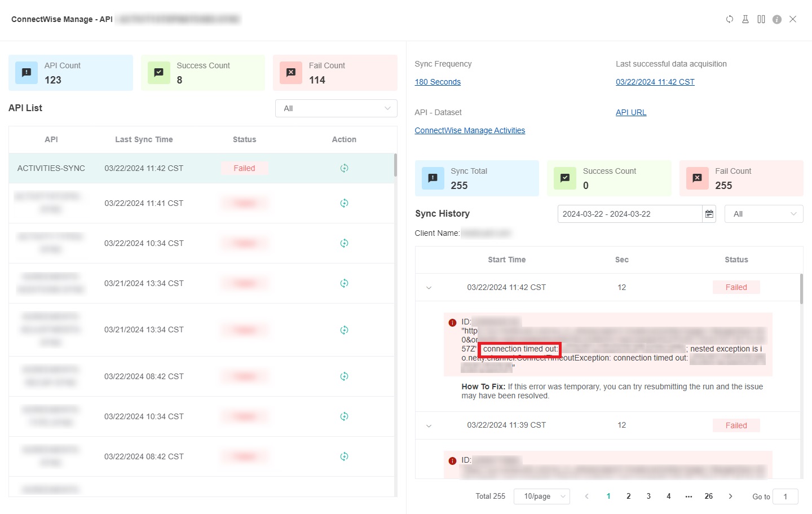Open the 10/page page size dropdown
Viewport: 812px width, 514px height.
coord(541,497)
